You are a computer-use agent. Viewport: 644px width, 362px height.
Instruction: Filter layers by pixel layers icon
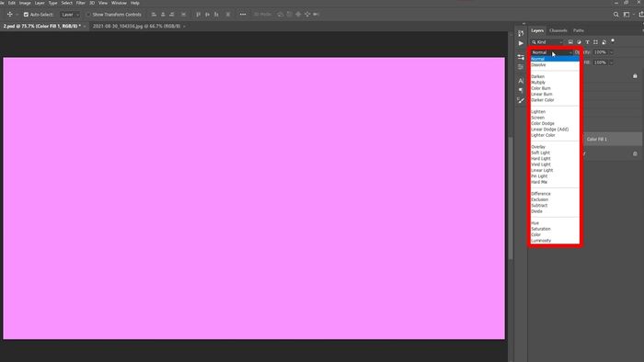tap(570, 42)
